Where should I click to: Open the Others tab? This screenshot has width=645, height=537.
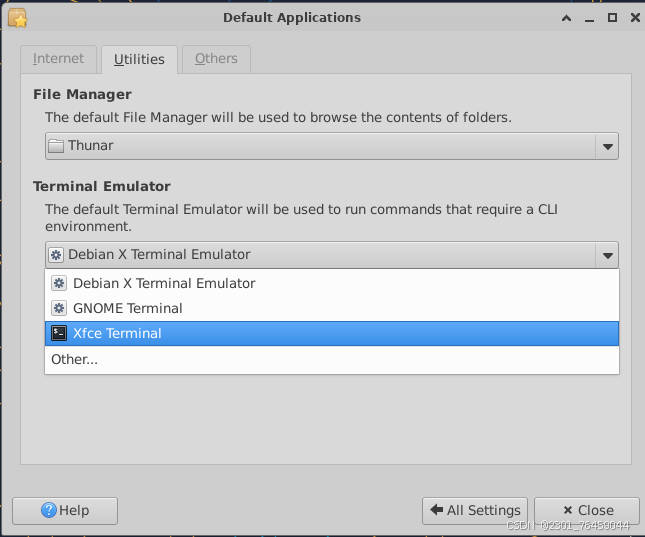(216, 59)
